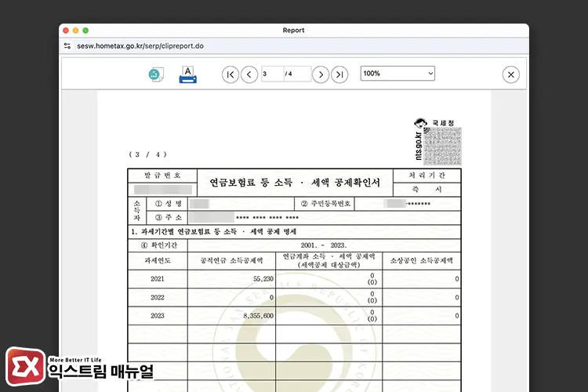Click the 익스트림 매뉴얼 logo

(x=80, y=366)
